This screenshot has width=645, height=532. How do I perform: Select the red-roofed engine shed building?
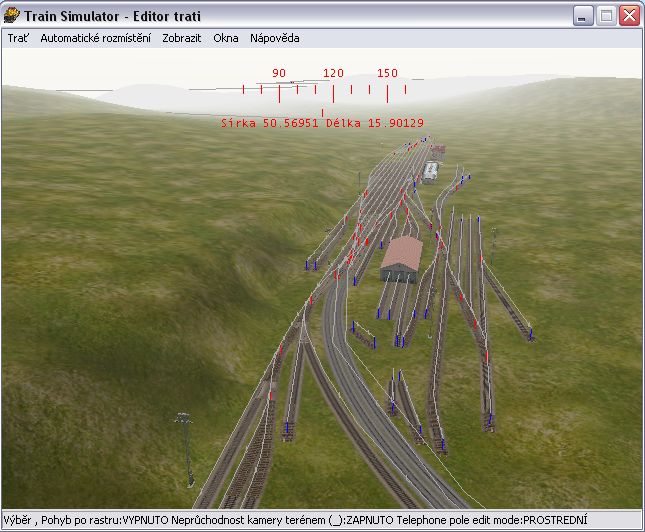(401, 258)
